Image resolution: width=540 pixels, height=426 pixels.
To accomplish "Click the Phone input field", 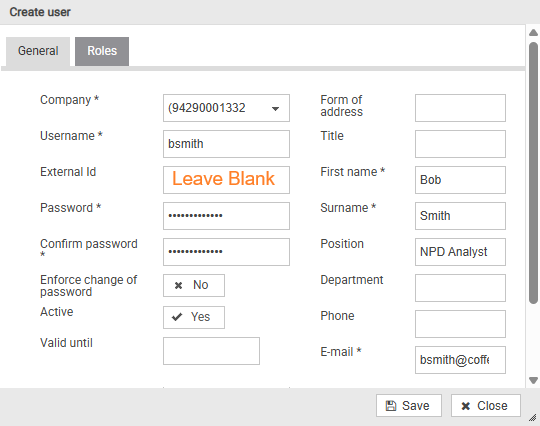I will click(460, 324).
